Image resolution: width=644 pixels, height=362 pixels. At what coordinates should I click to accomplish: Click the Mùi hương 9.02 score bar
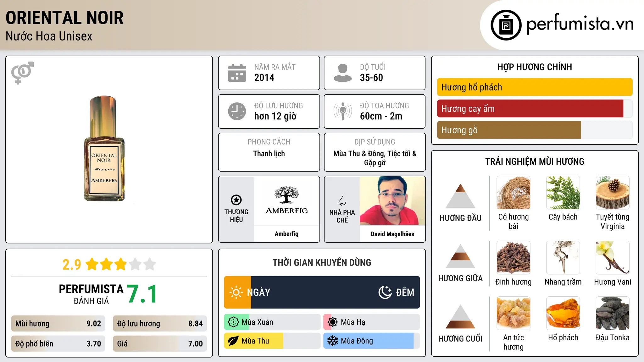coord(58,324)
